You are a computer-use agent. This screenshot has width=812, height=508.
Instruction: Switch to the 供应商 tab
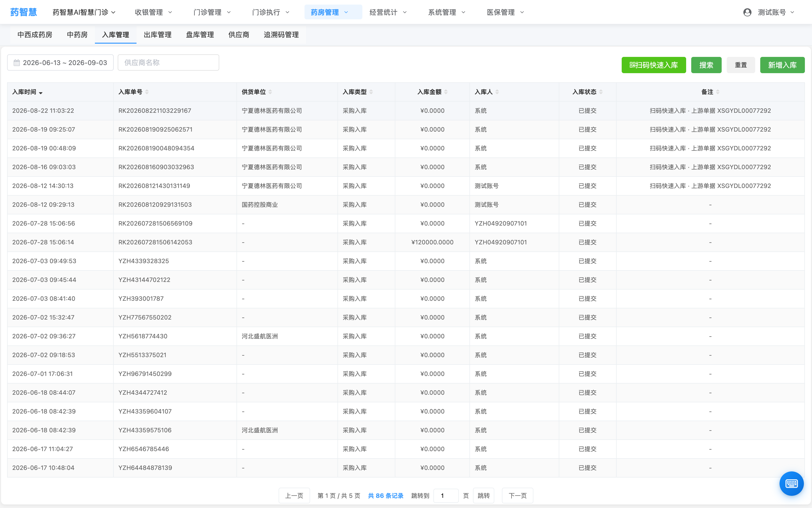[x=239, y=35]
